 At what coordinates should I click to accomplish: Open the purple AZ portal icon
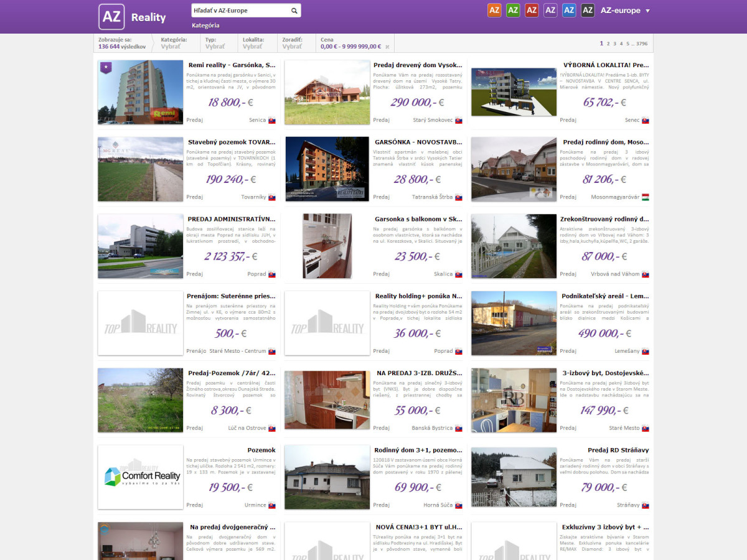[x=550, y=10]
